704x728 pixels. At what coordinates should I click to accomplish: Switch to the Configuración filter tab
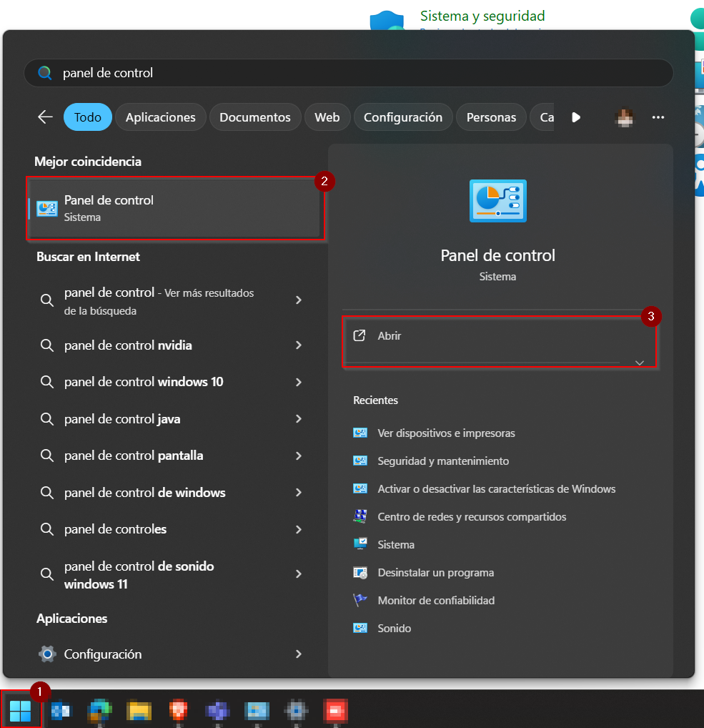point(403,117)
